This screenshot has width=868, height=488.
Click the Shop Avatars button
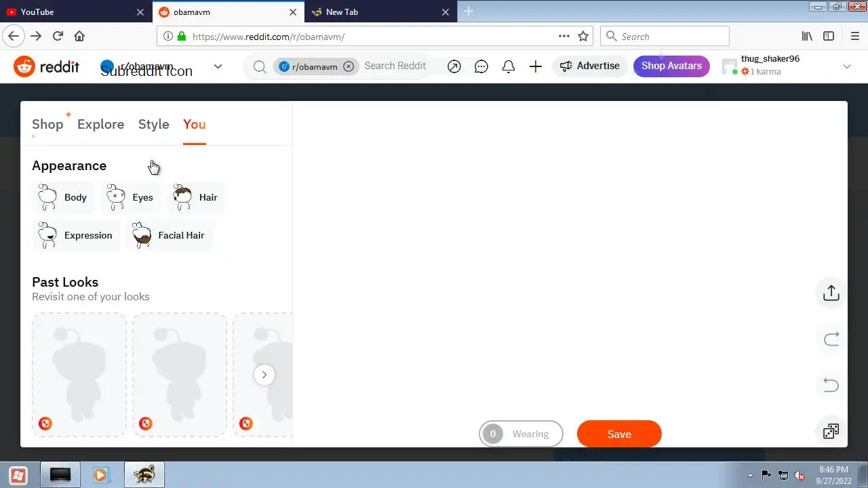pyautogui.click(x=671, y=66)
